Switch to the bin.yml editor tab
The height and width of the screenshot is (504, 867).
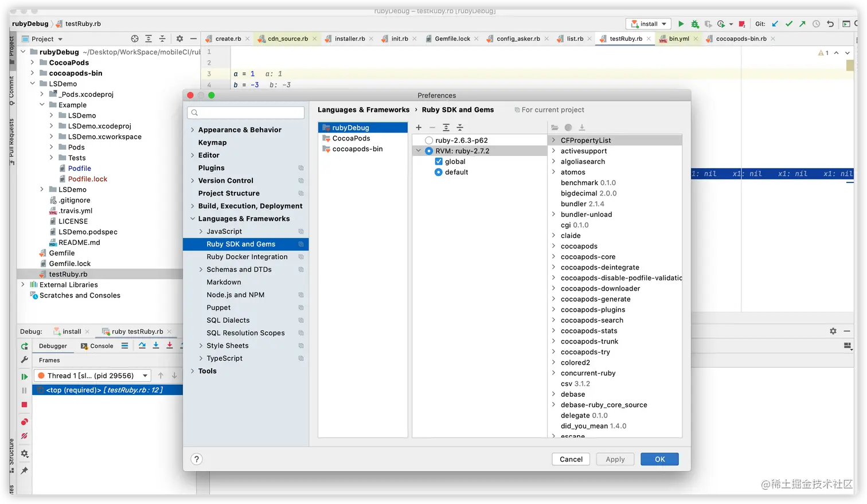(x=679, y=39)
